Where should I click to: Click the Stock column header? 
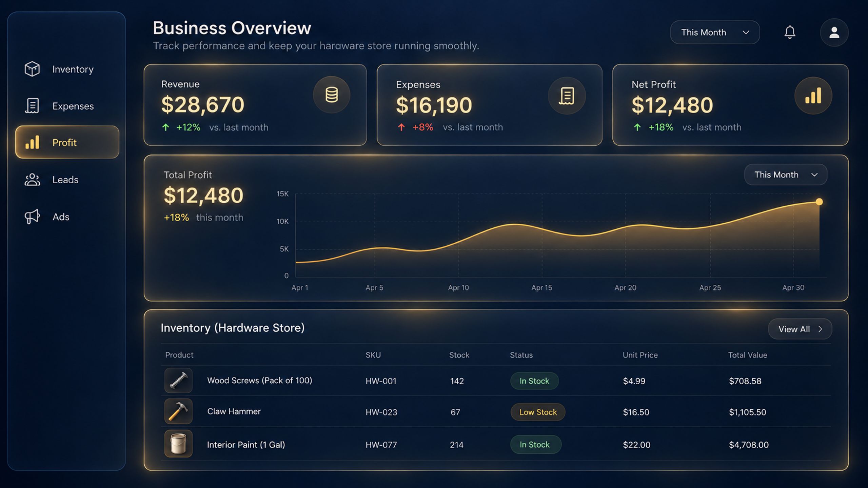tap(459, 355)
